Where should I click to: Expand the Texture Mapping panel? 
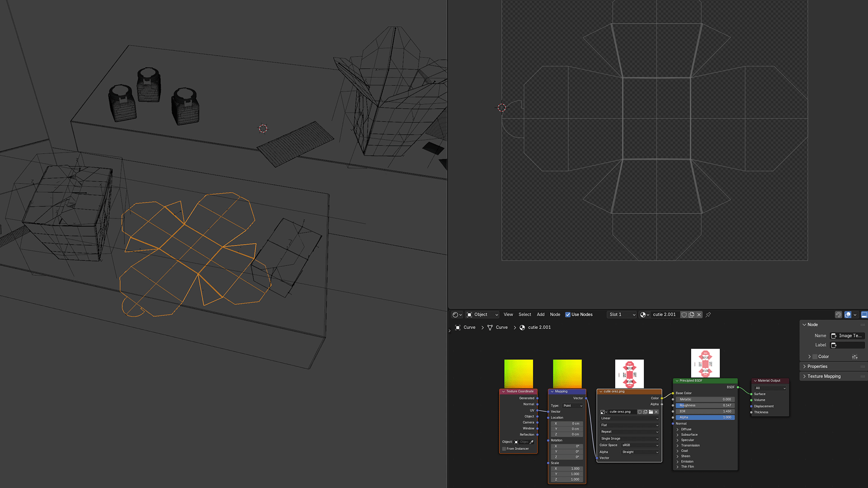[824, 376]
